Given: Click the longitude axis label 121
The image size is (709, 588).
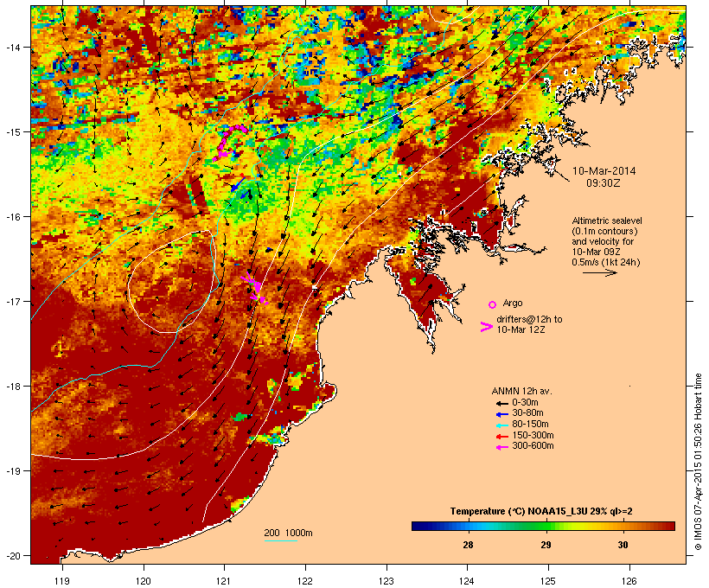Looking at the screenshot, I should coord(224,581).
